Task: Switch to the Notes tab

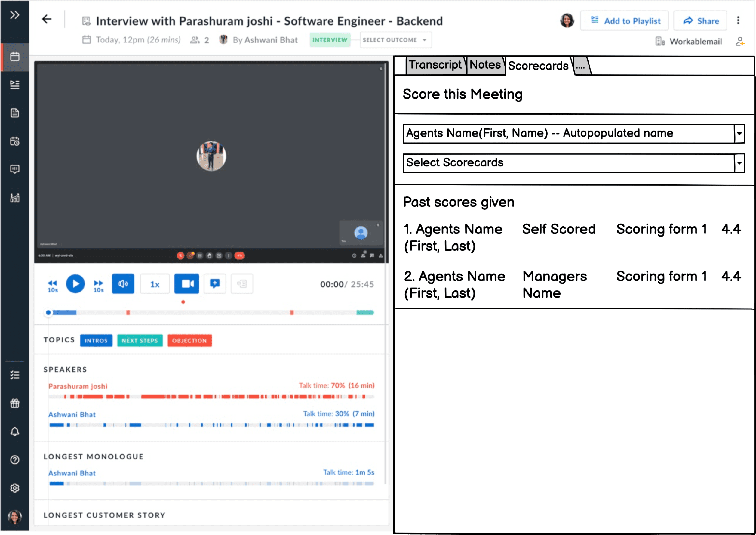Action: tap(485, 65)
